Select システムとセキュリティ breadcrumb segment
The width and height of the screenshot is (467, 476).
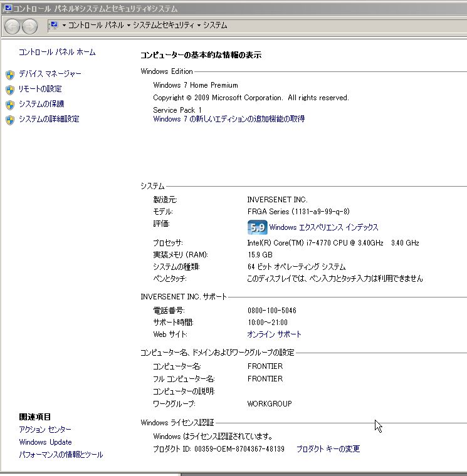pos(164,25)
